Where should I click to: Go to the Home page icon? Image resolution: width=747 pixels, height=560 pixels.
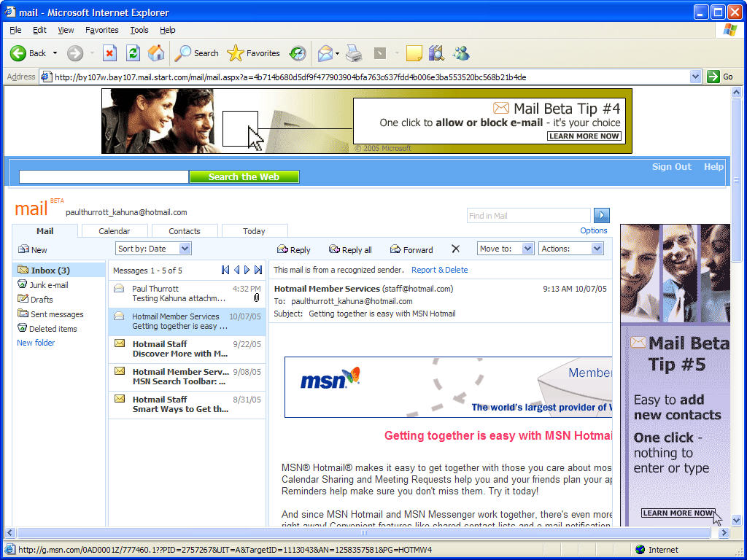click(156, 53)
